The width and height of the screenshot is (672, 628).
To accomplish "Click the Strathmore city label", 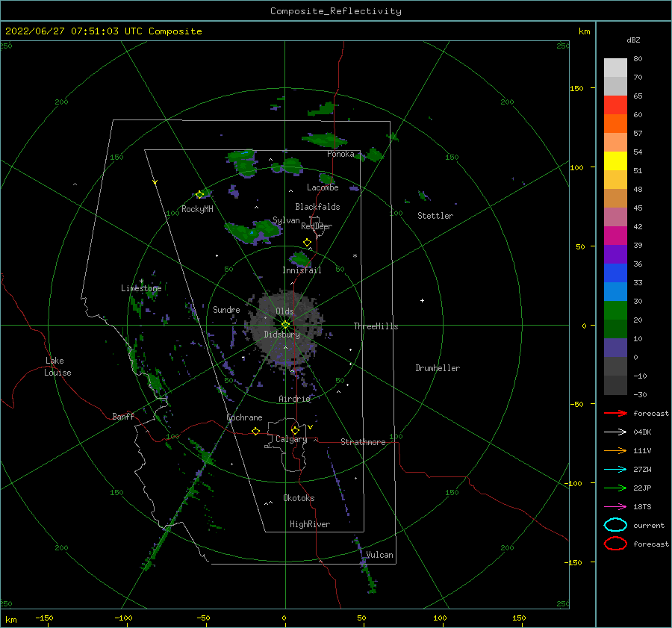I will pyautogui.click(x=363, y=442).
